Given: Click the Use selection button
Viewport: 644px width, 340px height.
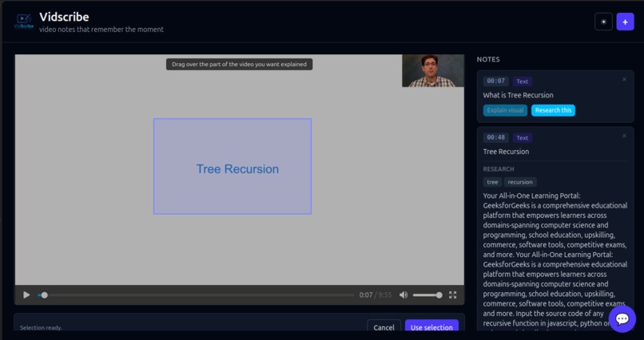Looking at the screenshot, I should click(431, 327).
